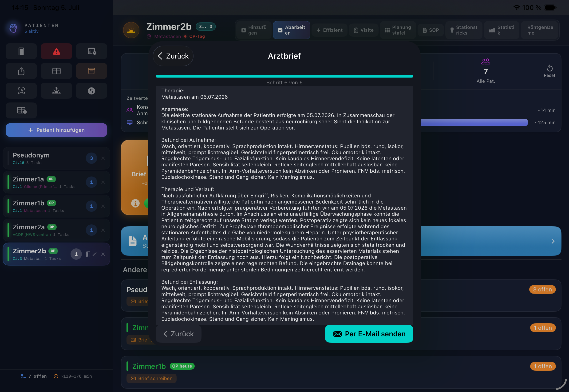
Task: Click the sunrise icon button in sidebar
Action: 56,91
